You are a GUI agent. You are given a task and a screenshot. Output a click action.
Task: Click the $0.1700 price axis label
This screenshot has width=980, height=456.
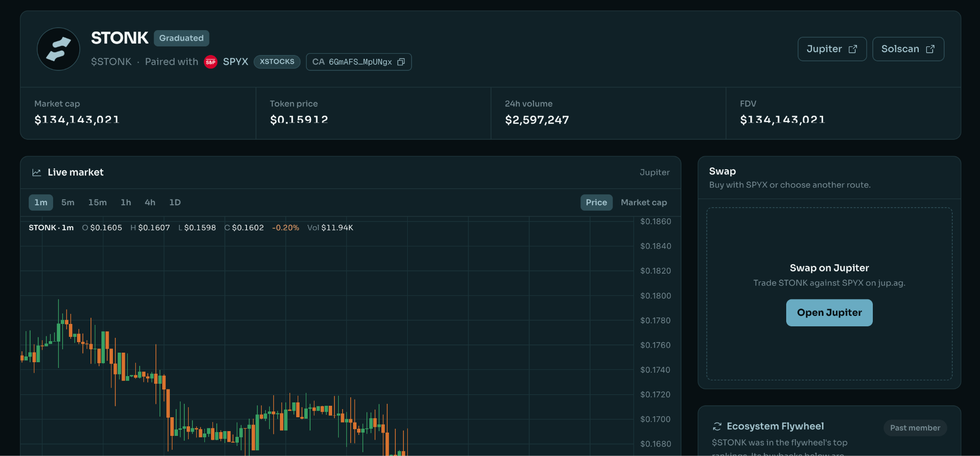pos(656,419)
